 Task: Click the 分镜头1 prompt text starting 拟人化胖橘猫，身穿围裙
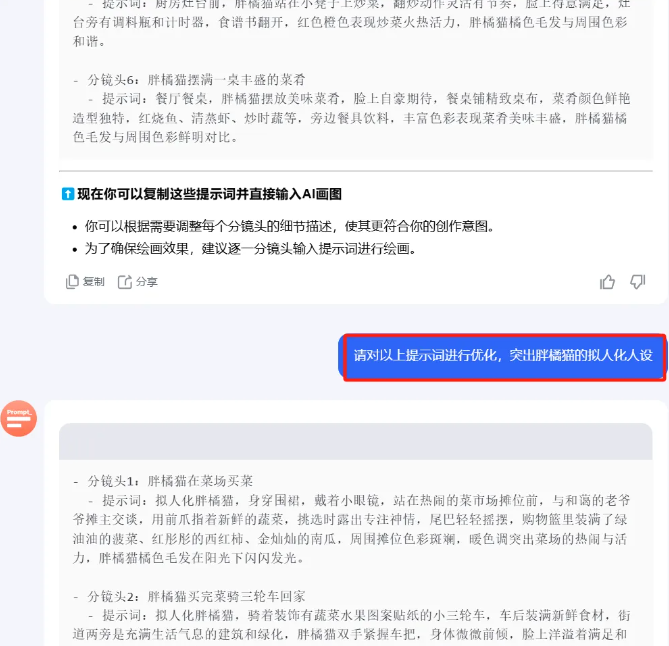click(x=351, y=529)
